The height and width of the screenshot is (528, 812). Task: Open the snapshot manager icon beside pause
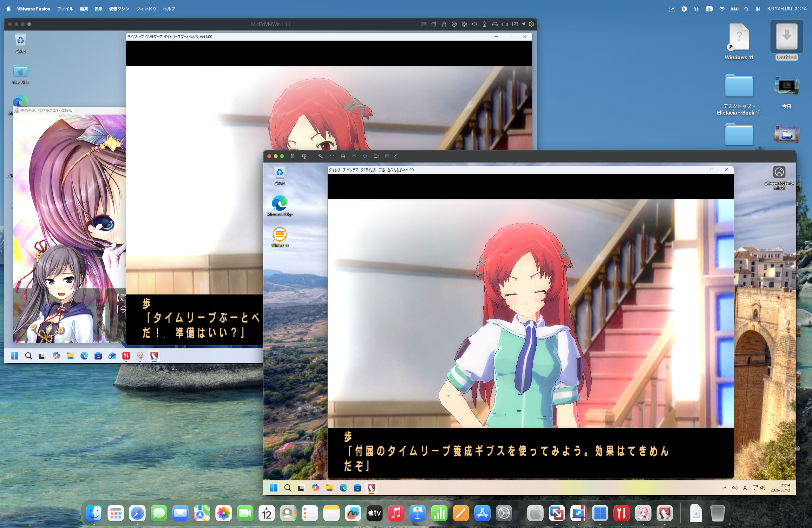[x=304, y=156]
